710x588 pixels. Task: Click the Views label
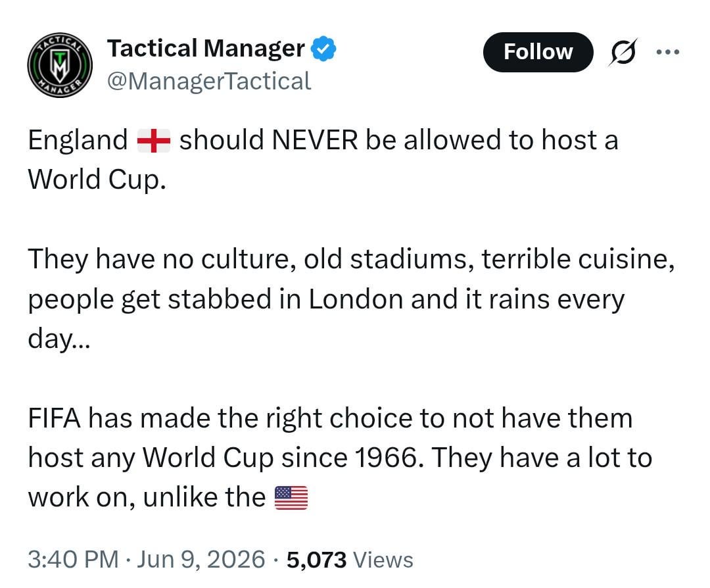pos(383,560)
